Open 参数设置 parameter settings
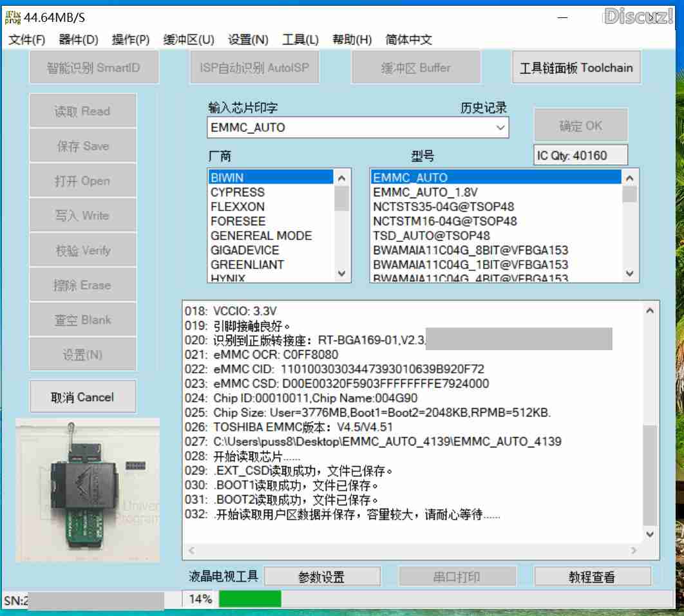Image resolution: width=684 pixels, height=616 pixels. coord(323,576)
